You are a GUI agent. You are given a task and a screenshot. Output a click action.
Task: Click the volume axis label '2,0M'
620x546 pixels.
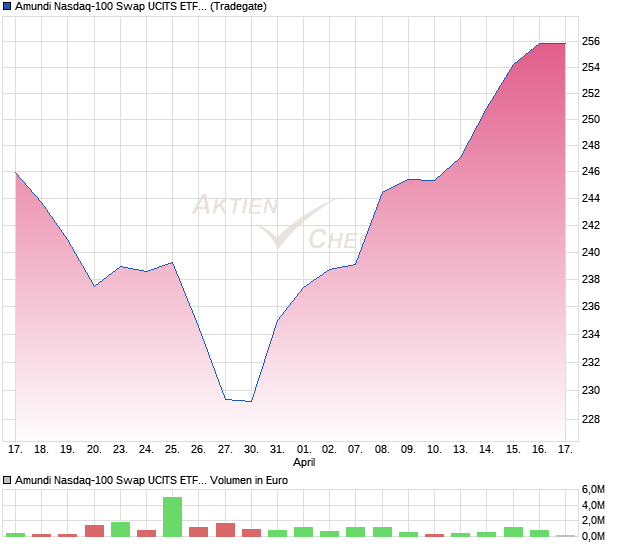point(593,520)
